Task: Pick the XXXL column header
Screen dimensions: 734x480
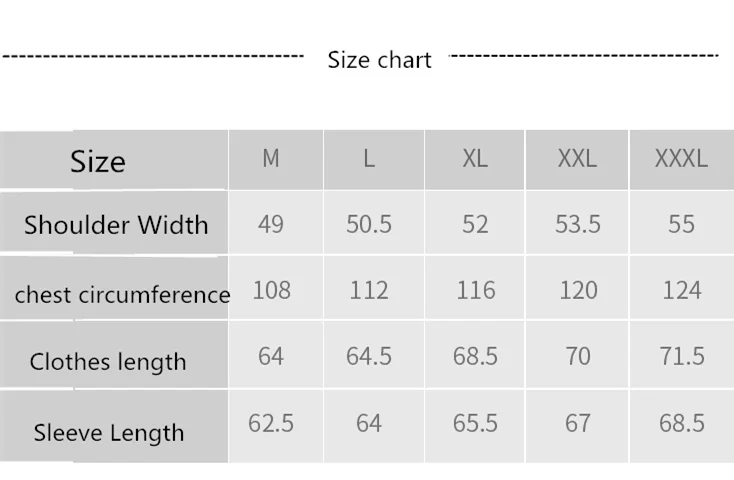Action: pyautogui.click(x=681, y=159)
